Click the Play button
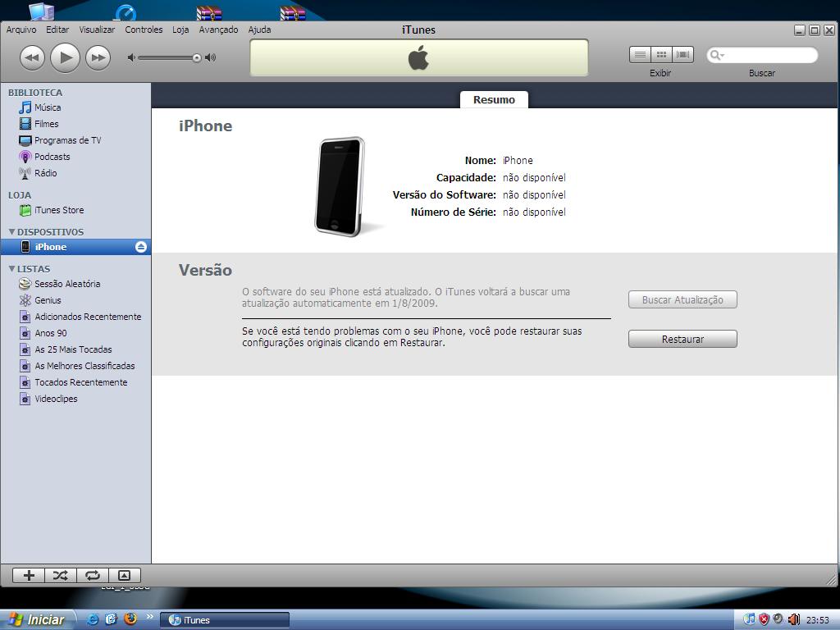 (66, 58)
